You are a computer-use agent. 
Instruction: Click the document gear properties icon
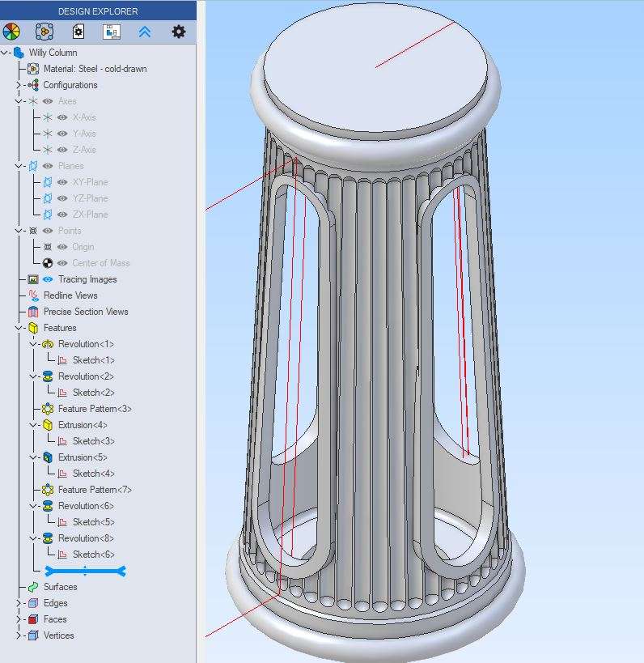pyautogui.click(x=78, y=32)
